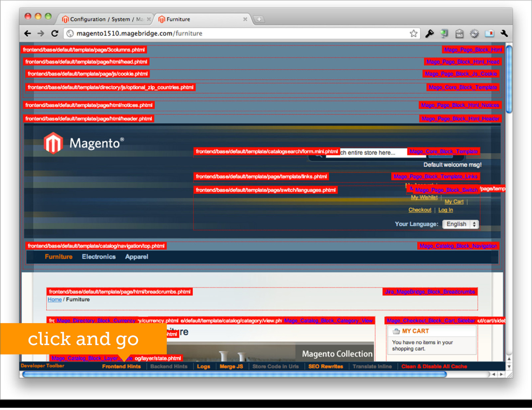Click the languages.phtml template hint
The height and width of the screenshot is (410, 532).
coord(266,190)
